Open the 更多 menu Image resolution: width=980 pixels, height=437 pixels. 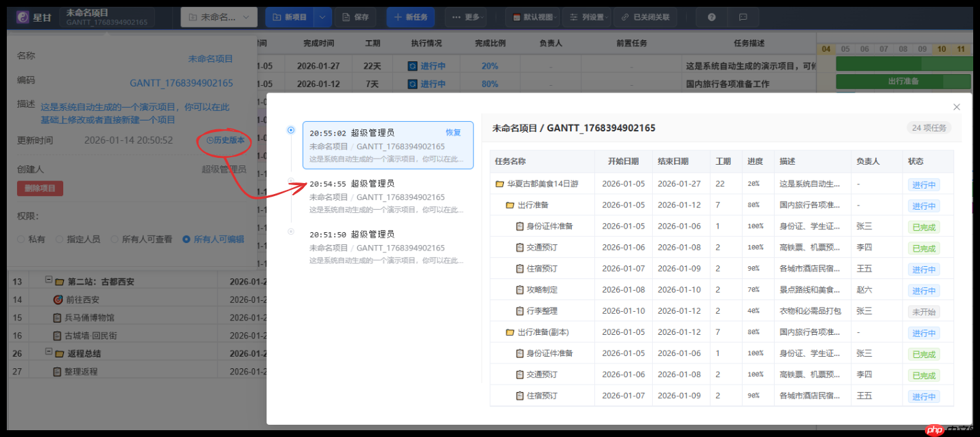[466, 16]
